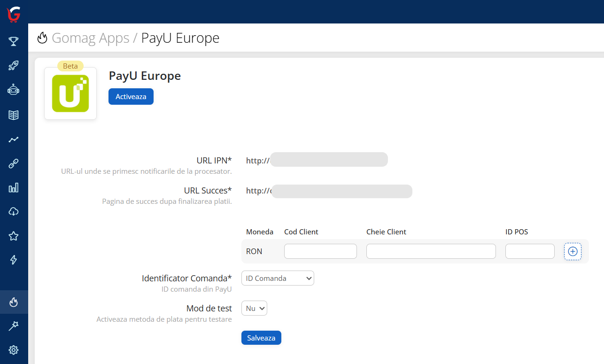Open the catalog book icon in sidebar
The height and width of the screenshot is (364, 604).
tap(13, 114)
